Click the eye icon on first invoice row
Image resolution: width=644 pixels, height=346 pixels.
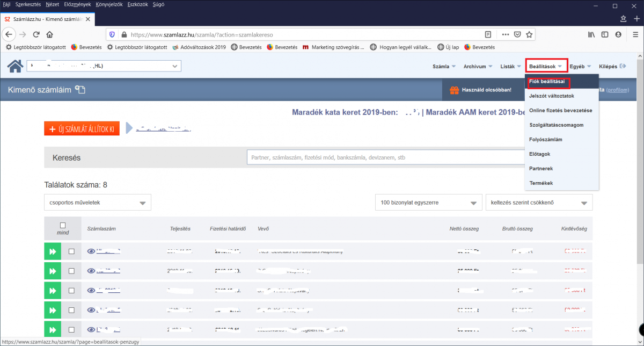pyautogui.click(x=91, y=251)
